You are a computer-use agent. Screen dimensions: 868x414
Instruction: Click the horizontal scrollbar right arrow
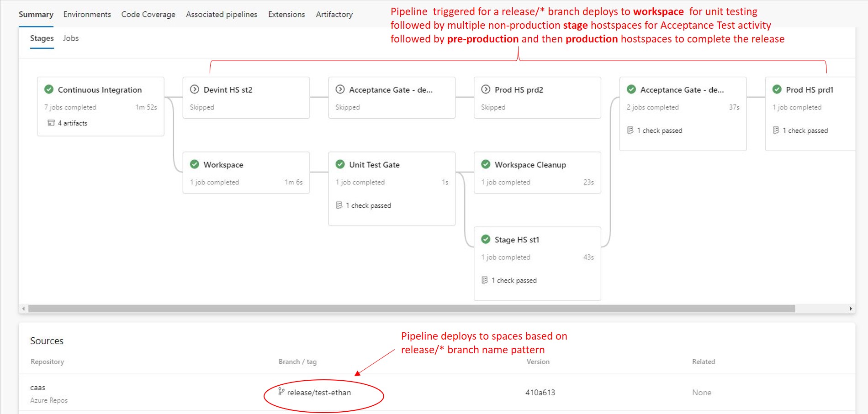[850, 309]
